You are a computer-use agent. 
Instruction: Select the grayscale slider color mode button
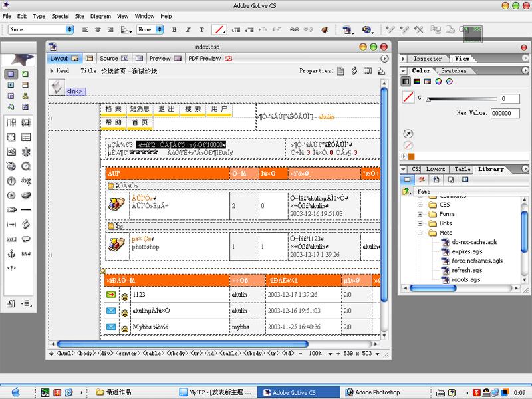[406, 82]
